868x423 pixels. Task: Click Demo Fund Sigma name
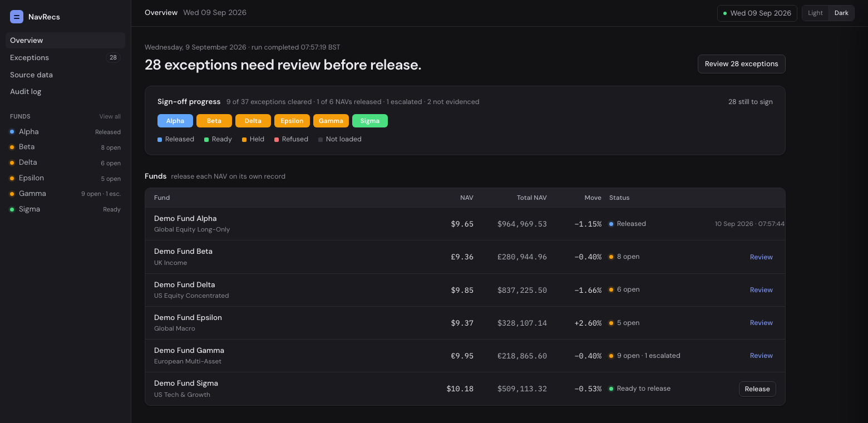pos(186,383)
